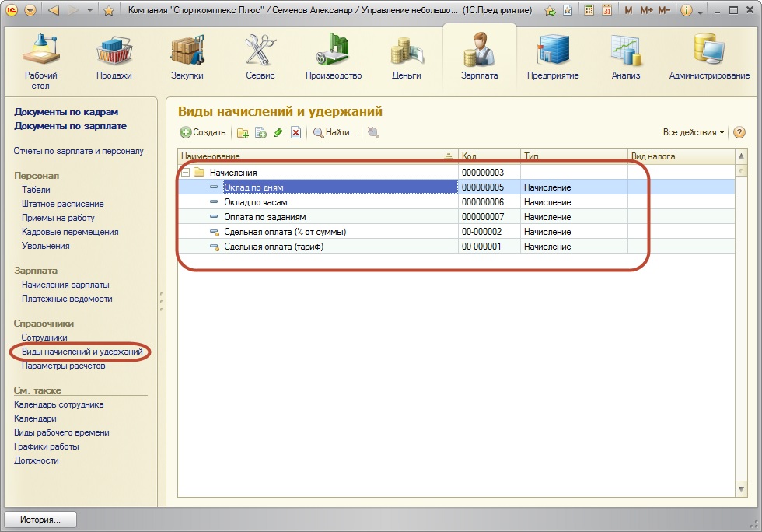This screenshot has height=532, width=762.
Task: Open Кадровые перемещения link
Action: (70, 232)
